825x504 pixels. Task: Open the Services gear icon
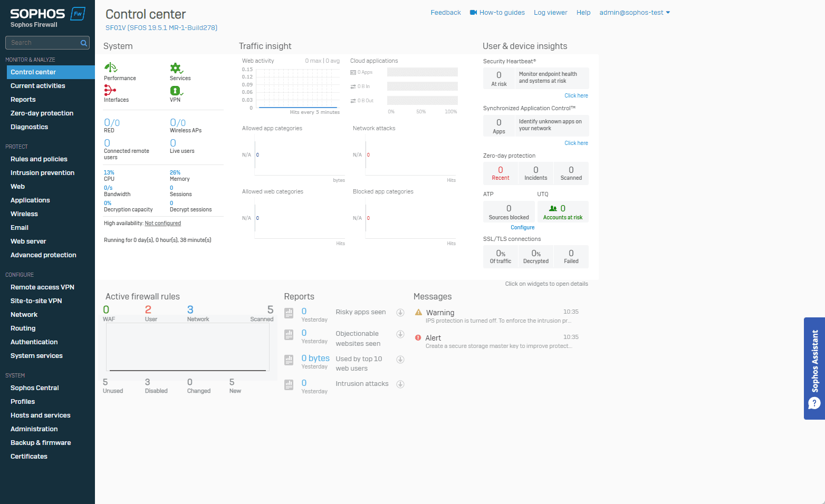tap(176, 68)
